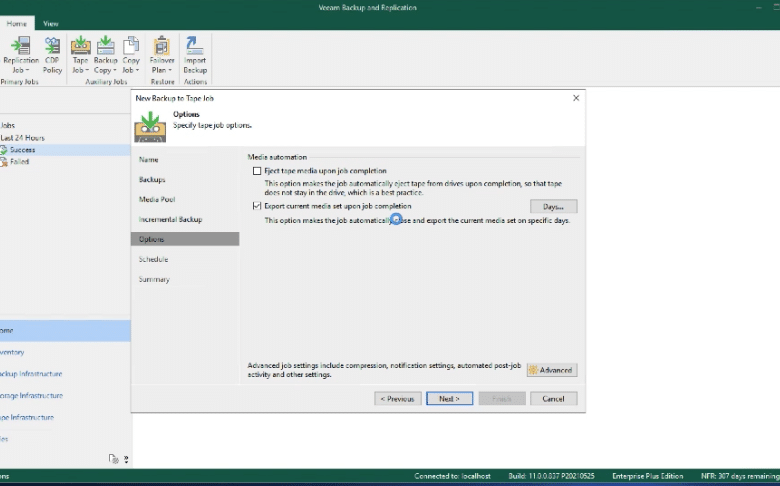The height and width of the screenshot is (486, 780).
Task: Select Last 24 Hours in the tree
Action: 22,138
